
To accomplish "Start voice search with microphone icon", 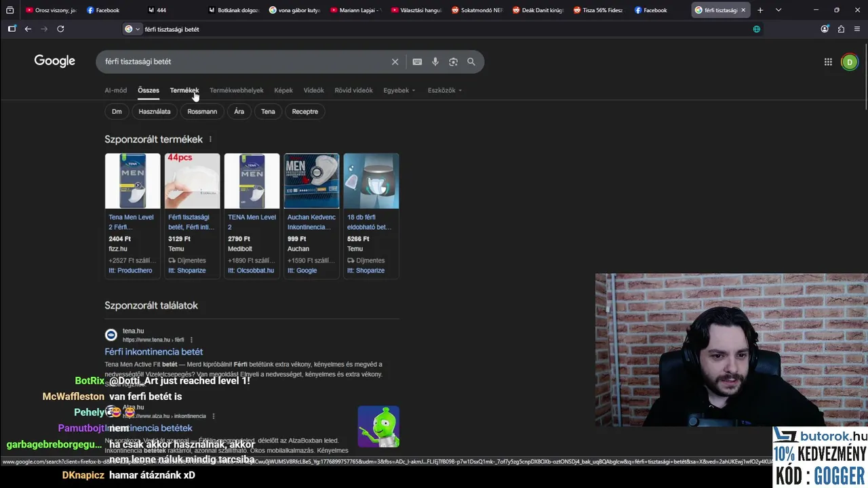I will 435,62.
